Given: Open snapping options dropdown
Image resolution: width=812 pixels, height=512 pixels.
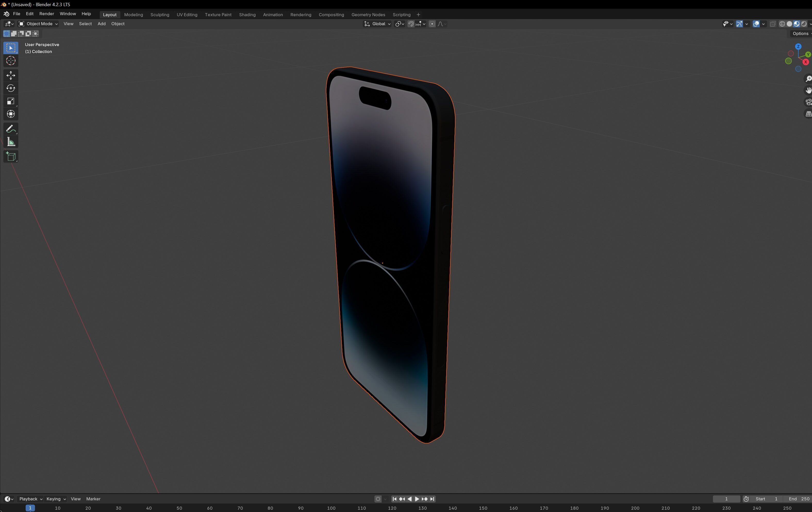Looking at the screenshot, I should pos(421,24).
